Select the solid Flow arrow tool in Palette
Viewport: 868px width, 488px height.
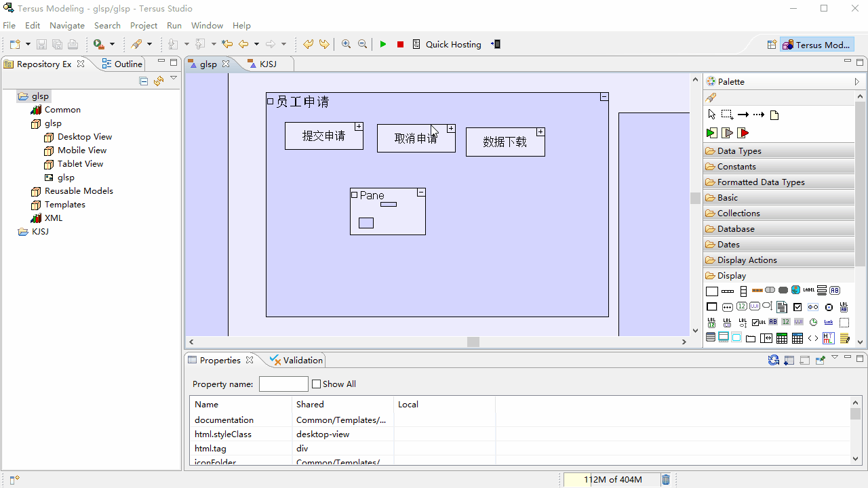pos(743,115)
